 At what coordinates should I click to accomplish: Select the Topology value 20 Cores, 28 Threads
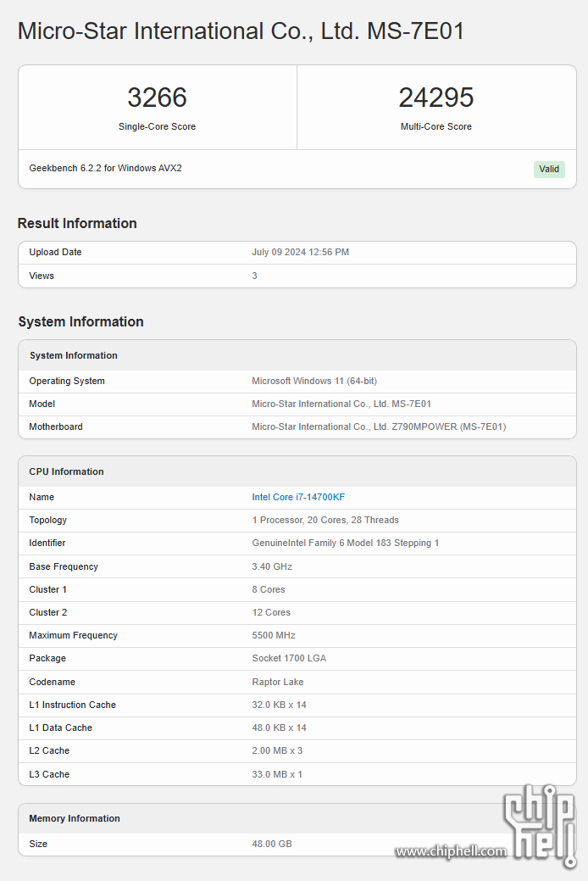coord(325,521)
